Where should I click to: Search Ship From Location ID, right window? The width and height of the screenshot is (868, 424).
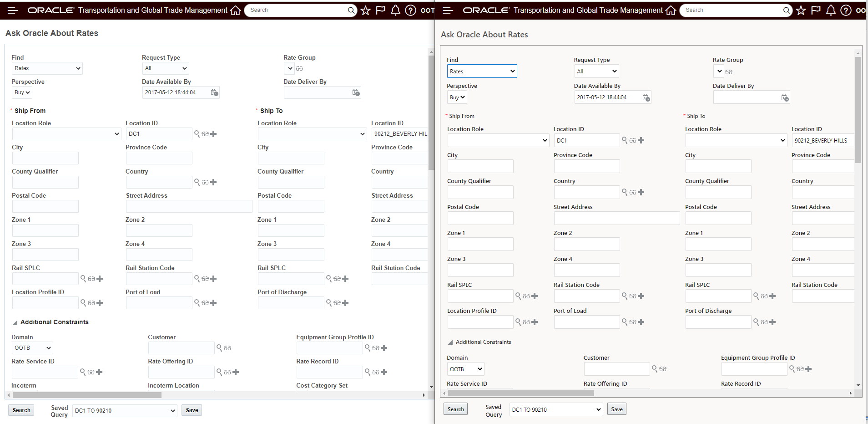625,140
